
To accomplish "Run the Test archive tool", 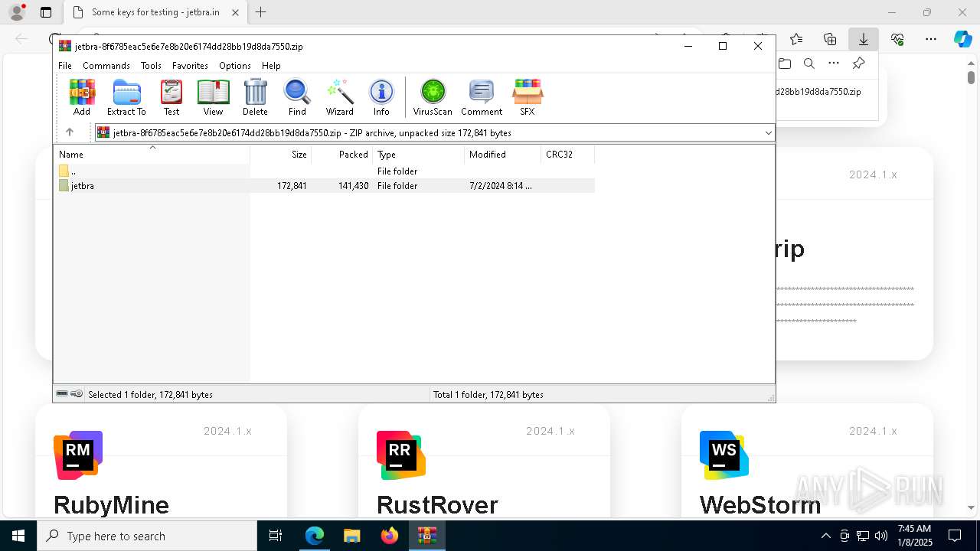I will tap(171, 98).
